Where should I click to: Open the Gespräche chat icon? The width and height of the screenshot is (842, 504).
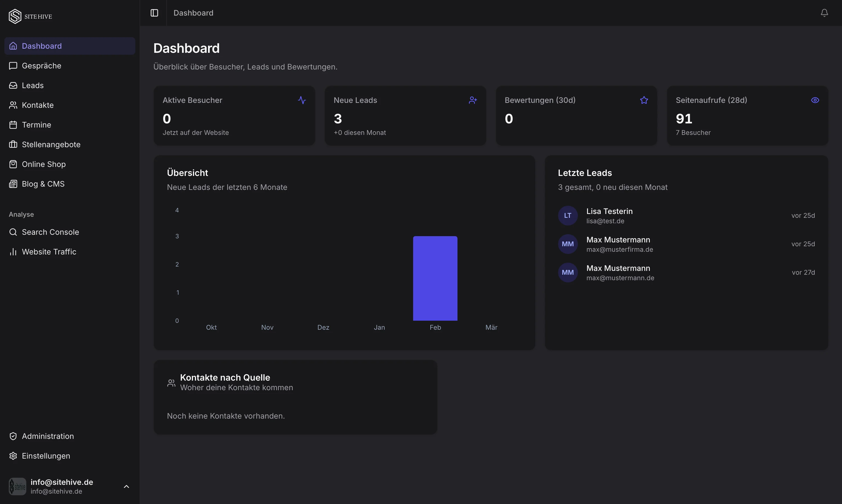(13, 66)
